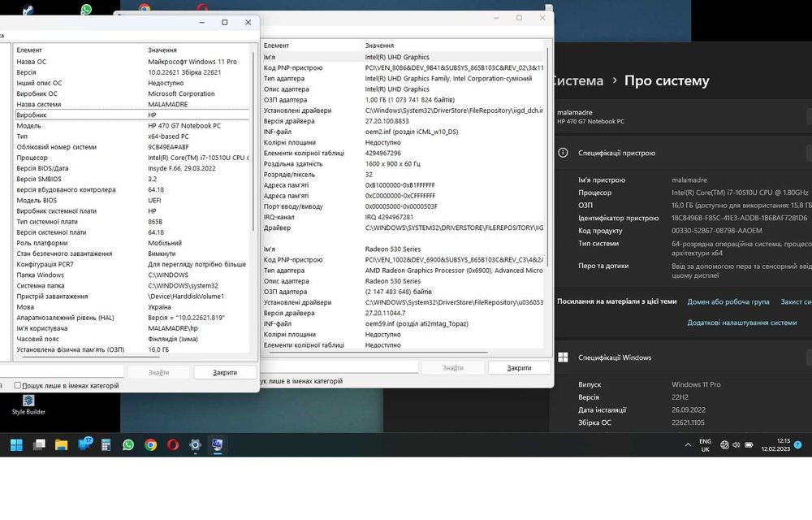Switch the ENG UK input language
Viewport: 812px width, 520px height.
tap(706, 445)
